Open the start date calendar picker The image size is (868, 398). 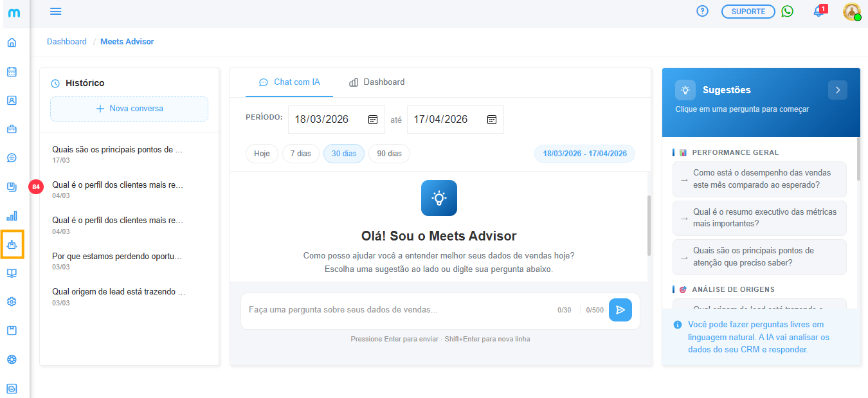coord(373,120)
